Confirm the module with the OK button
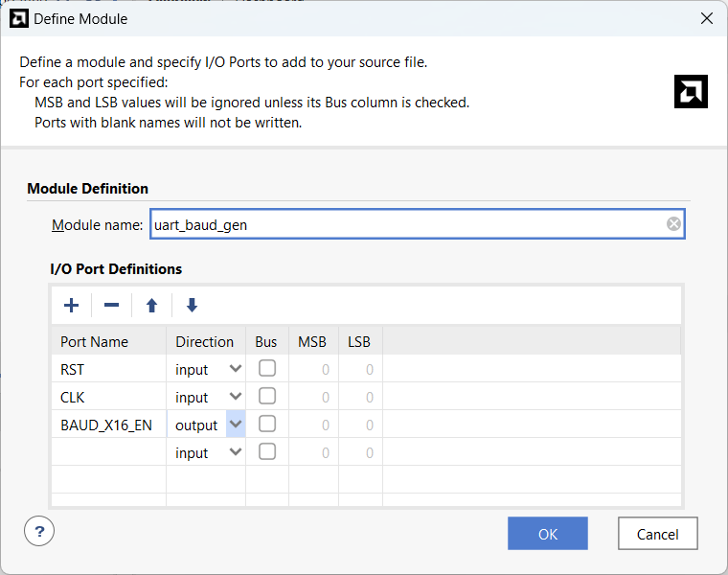This screenshot has height=575, width=728. [548, 534]
